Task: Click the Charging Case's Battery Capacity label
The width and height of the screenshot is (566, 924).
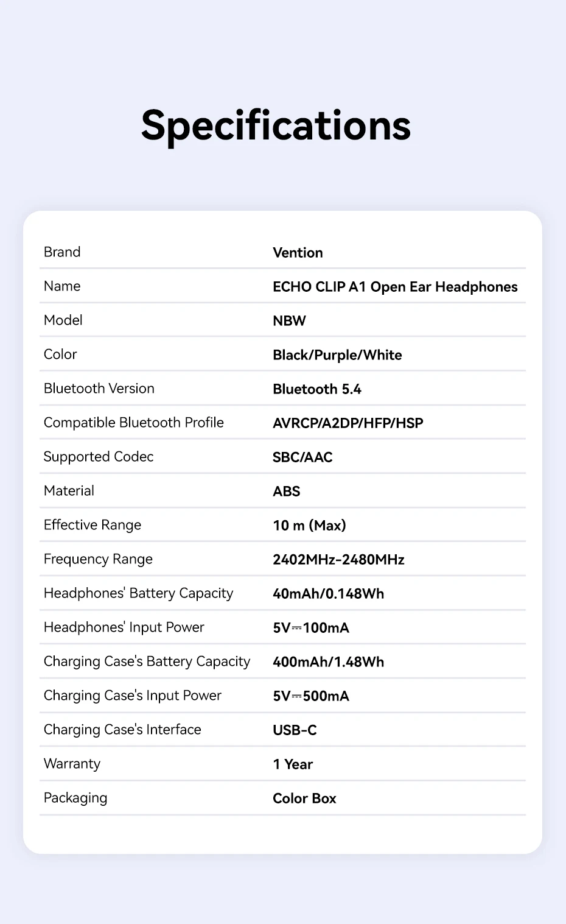Action: tap(147, 661)
